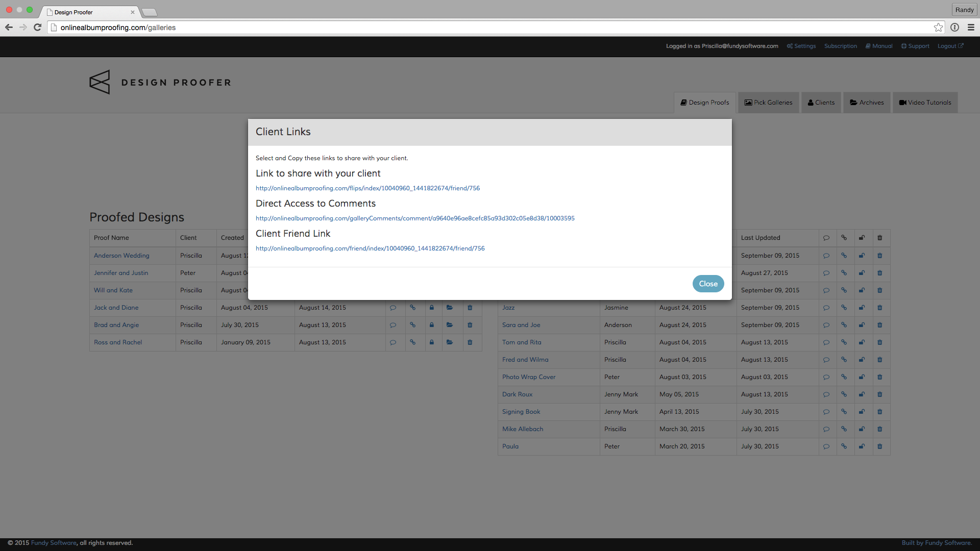Click link icon for Ross and Rachel

(412, 342)
